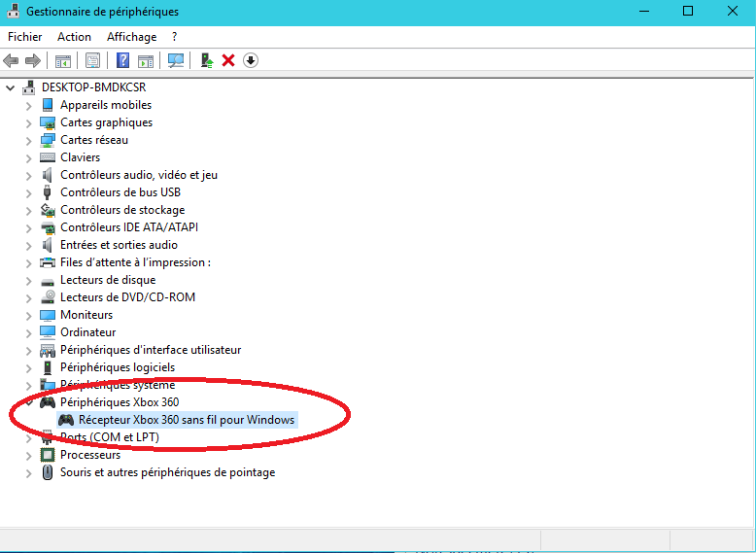The height and width of the screenshot is (553, 756).
Task: Click the disable device down-arrow circle icon
Action: 251,61
